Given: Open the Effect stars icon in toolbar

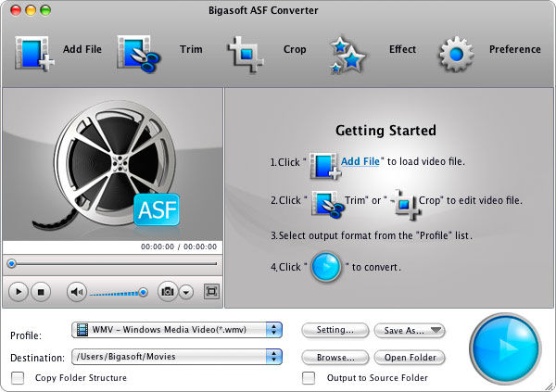Looking at the screenshot, I should (x=347, y=55).
